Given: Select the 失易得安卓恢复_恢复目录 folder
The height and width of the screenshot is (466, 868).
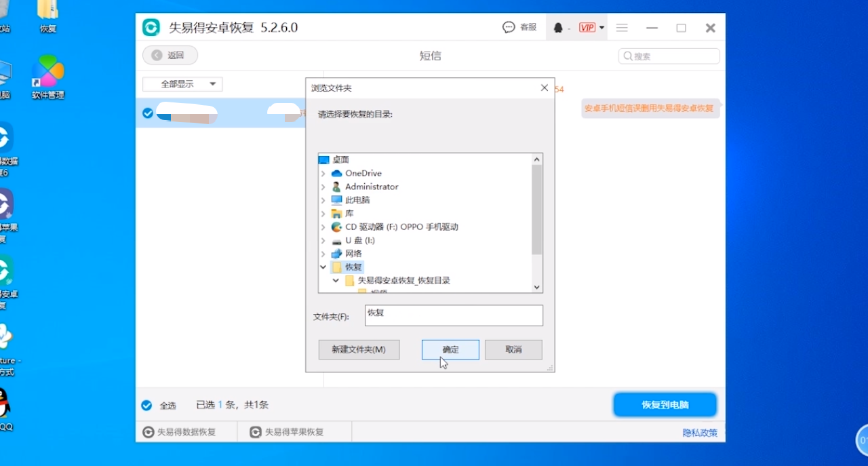Looking at the screenshot, I should click(404, 280).
